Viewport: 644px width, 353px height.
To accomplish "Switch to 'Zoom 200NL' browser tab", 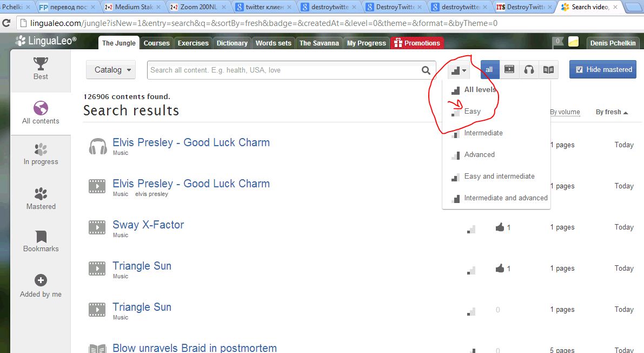I will [x=199, y=7].
